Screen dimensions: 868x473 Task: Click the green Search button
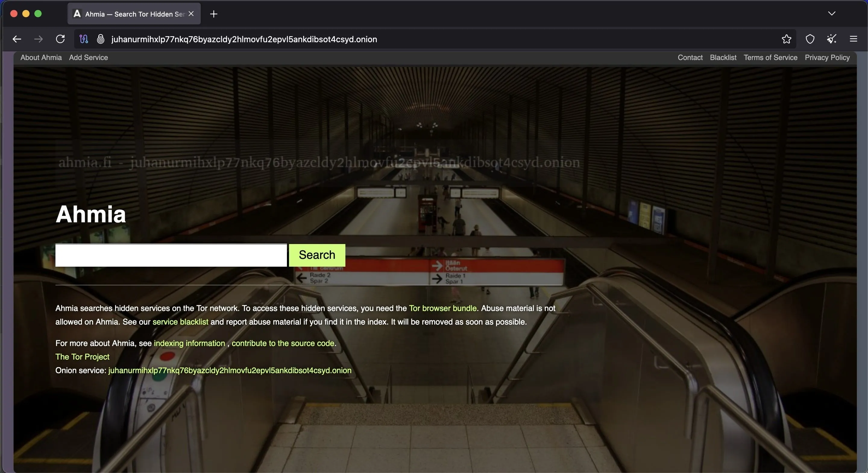(x=317, y=256)
